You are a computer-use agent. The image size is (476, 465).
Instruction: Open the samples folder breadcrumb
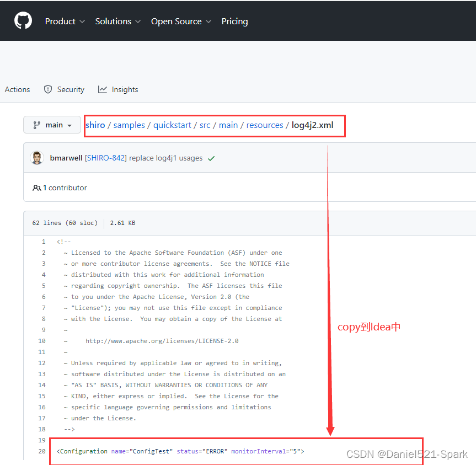(129, 125)
